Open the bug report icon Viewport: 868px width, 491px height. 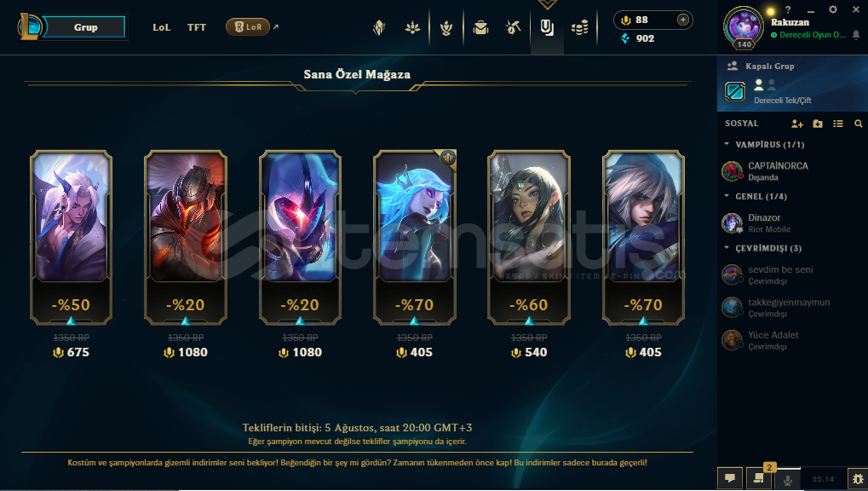coord(858,479)
